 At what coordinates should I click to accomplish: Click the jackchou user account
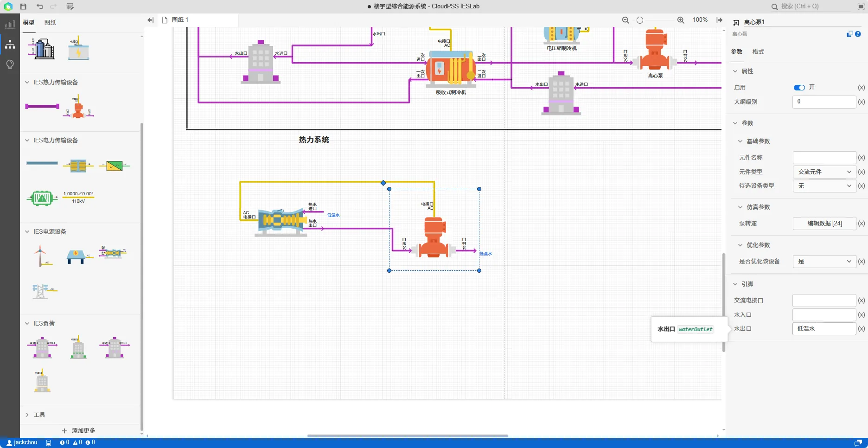coord(22,442)
